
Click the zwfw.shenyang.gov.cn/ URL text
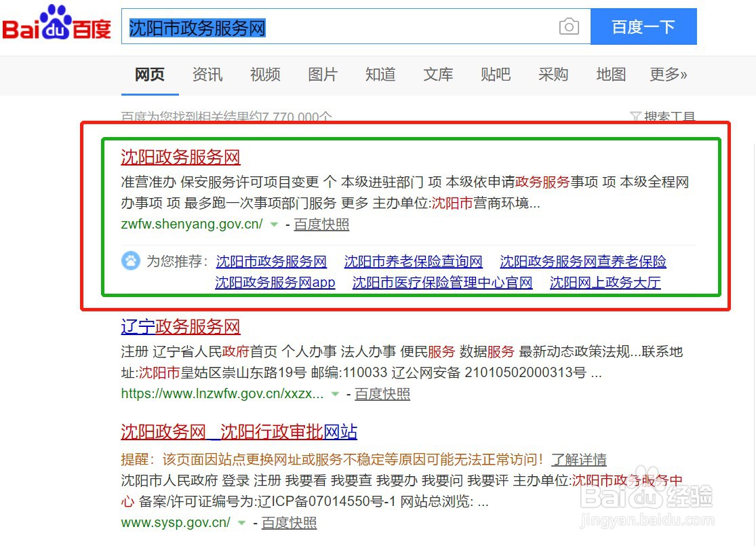[192, 225]
